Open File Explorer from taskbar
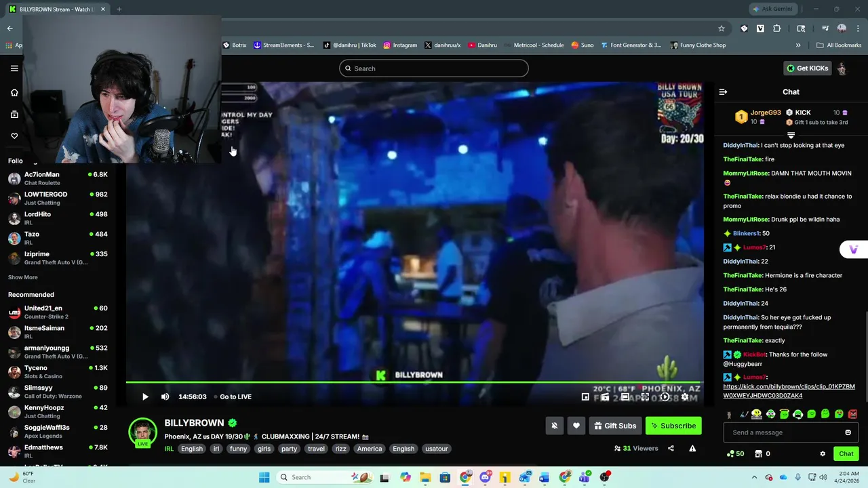 [x=425, y=477]
